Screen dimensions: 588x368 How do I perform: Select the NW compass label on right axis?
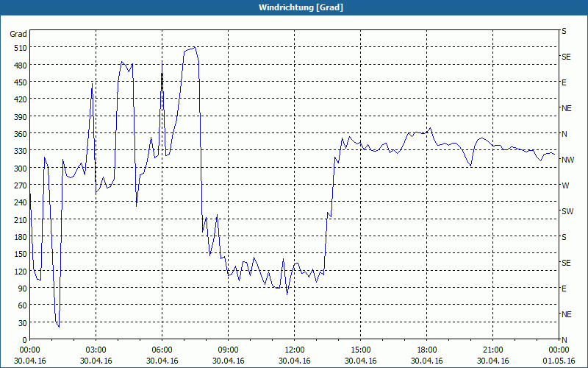(x=567, y=160)
